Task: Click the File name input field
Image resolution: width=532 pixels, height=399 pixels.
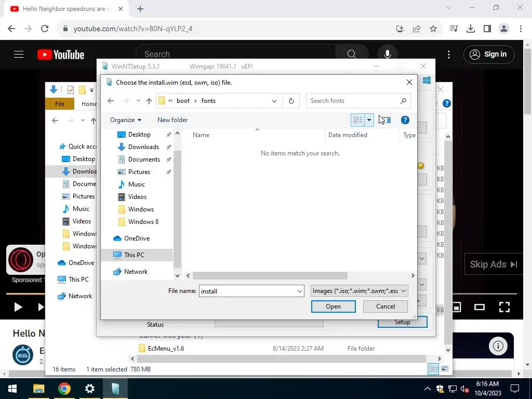Action: pos(248,291)
